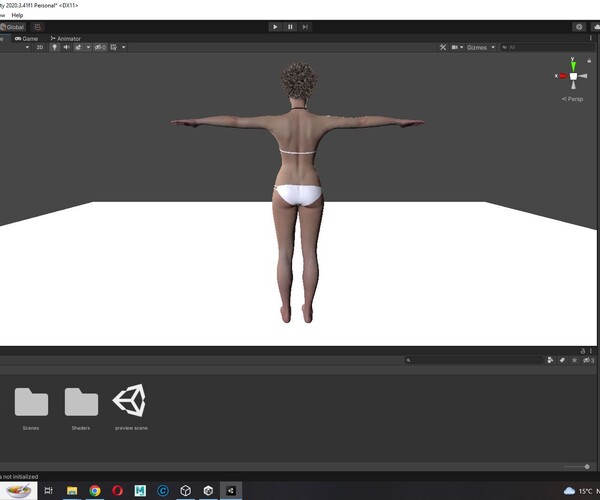Select the Scenes folder
600x500 pixels.
pyautogui.click(x=31, y=408)
